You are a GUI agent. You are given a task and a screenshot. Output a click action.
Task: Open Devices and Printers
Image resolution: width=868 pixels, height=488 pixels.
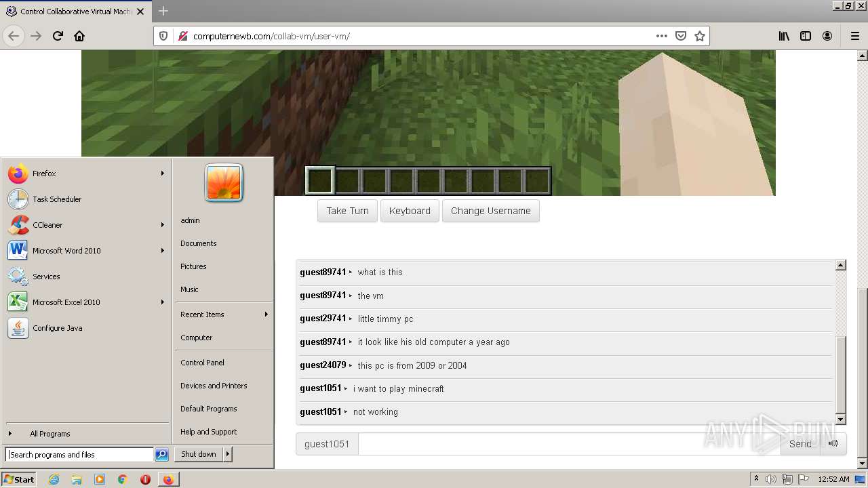point(214,386)
